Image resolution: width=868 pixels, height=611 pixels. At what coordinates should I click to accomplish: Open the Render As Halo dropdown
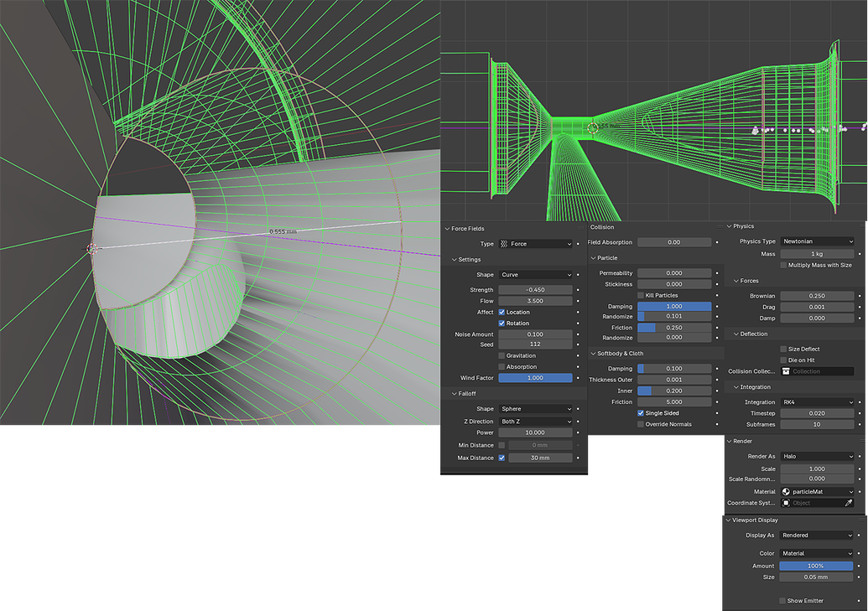tap(817, 457)
